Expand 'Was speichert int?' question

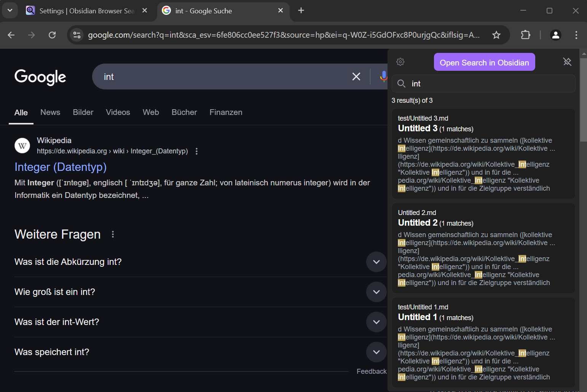[376, 352]
